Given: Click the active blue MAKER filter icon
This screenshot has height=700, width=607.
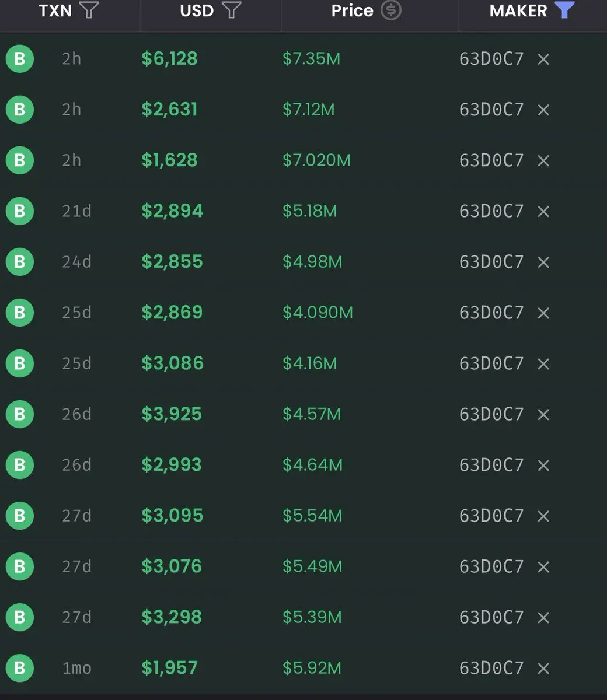Looking at the screenshot, I should pyautogui.click(x=564, y=10).
